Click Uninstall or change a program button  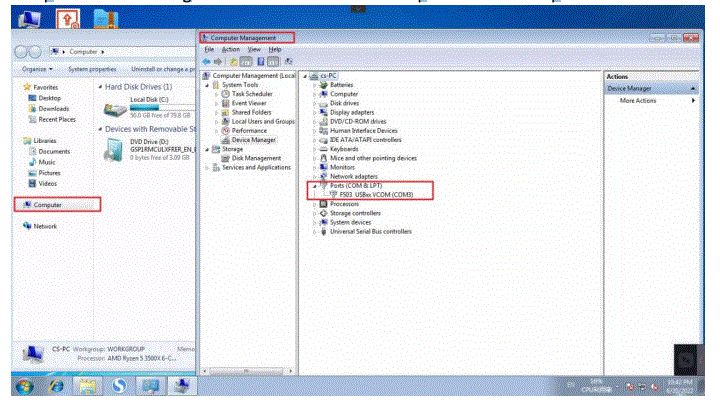(163, 69)
